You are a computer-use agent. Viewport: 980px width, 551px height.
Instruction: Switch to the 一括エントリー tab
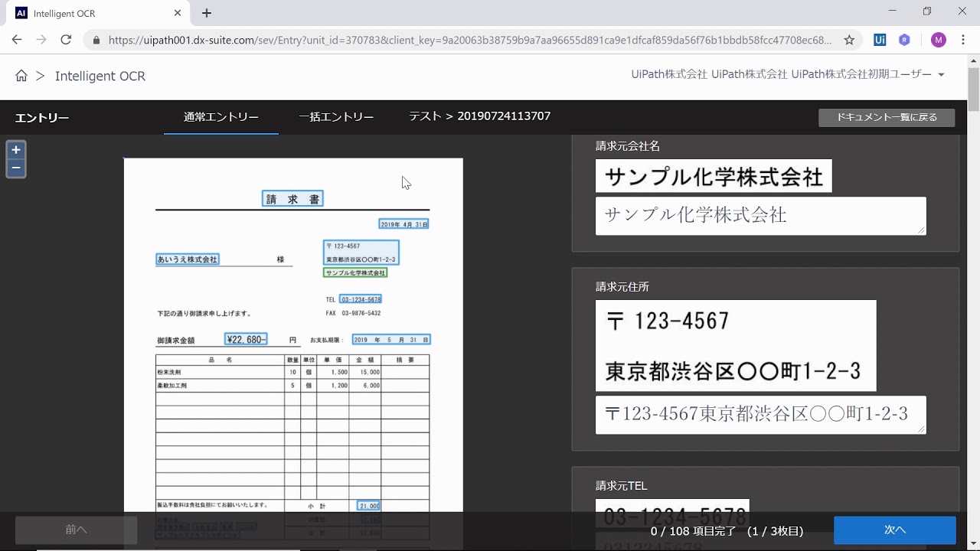336,117
